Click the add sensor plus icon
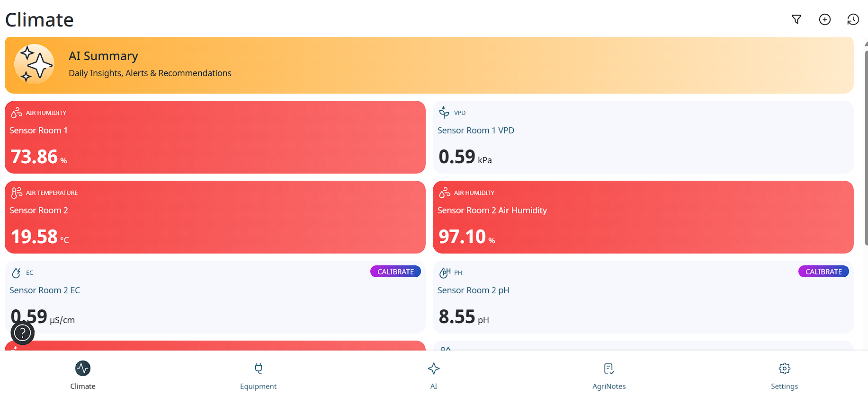Image resolution: width=868 pixels, height=395 pixels. (825, 19)
